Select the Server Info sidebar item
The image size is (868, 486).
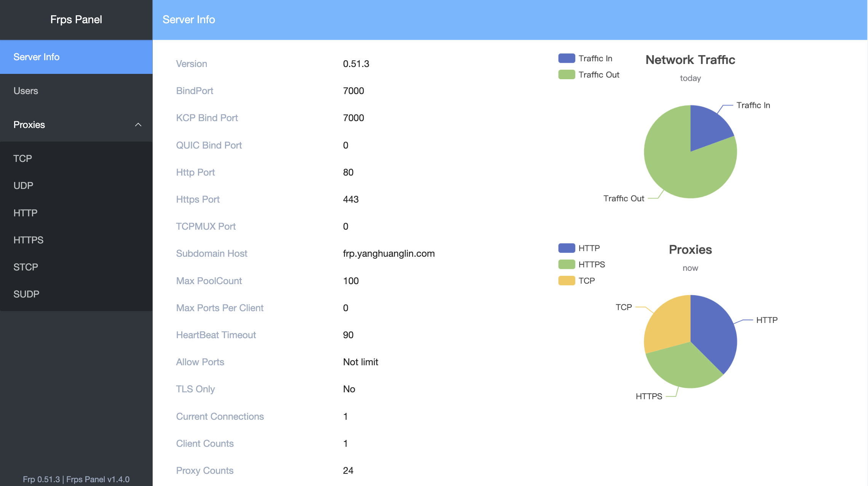[x=37, y=57]
